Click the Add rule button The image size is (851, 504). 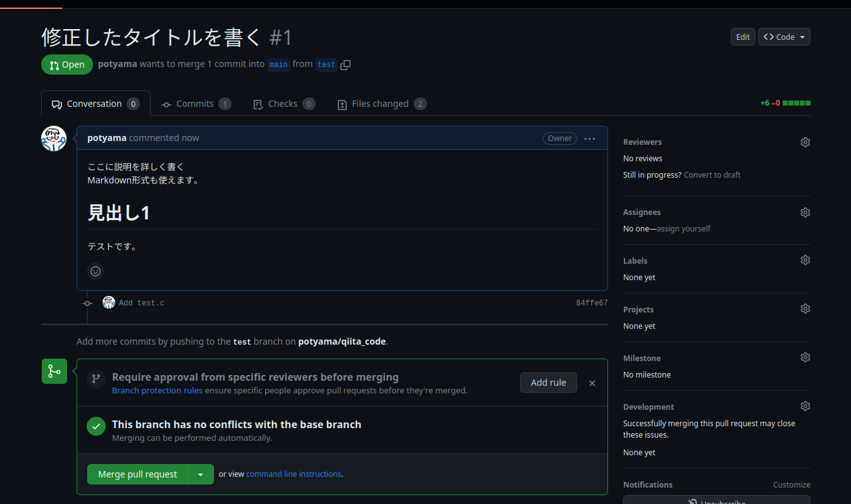click(548, 382)
